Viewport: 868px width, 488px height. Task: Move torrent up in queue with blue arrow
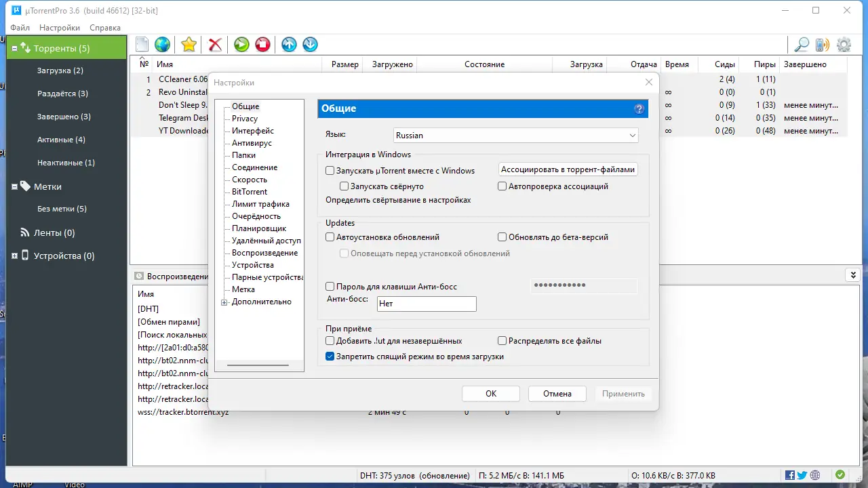pyautogui.click(x=288, y=44)
